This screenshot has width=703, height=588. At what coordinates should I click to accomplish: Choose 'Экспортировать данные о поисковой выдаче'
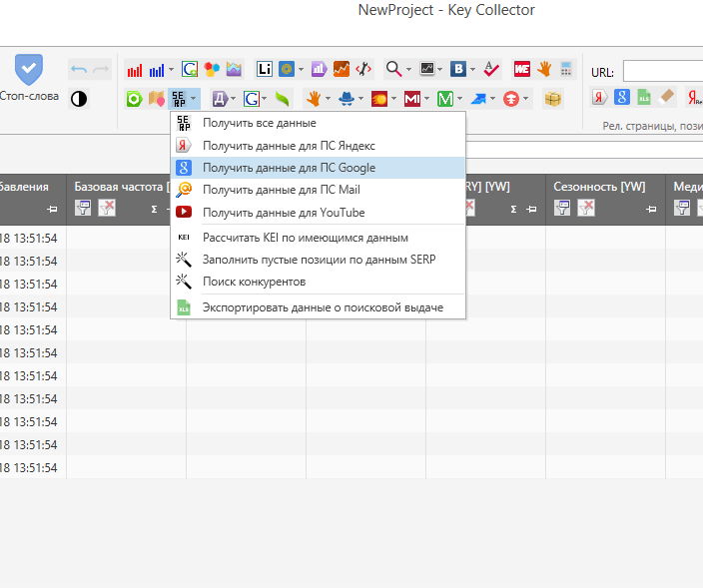tap(322, 307)
